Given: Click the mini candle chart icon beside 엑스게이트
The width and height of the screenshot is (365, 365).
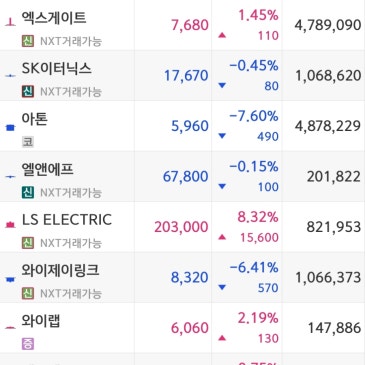Looking at the screenshot, I should 10,22.
